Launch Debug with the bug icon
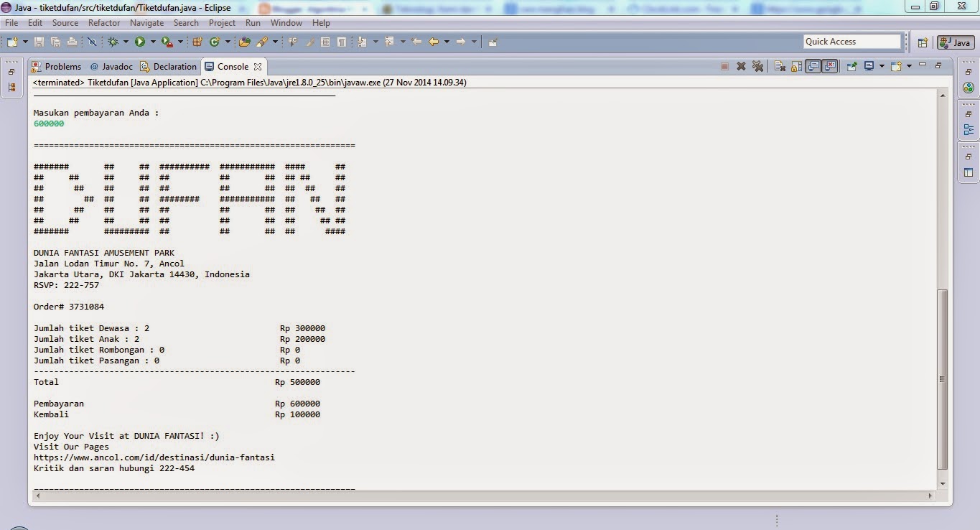The height and width of the screenshot is (530, 980). pyautogui.click(x=113, y=42)
